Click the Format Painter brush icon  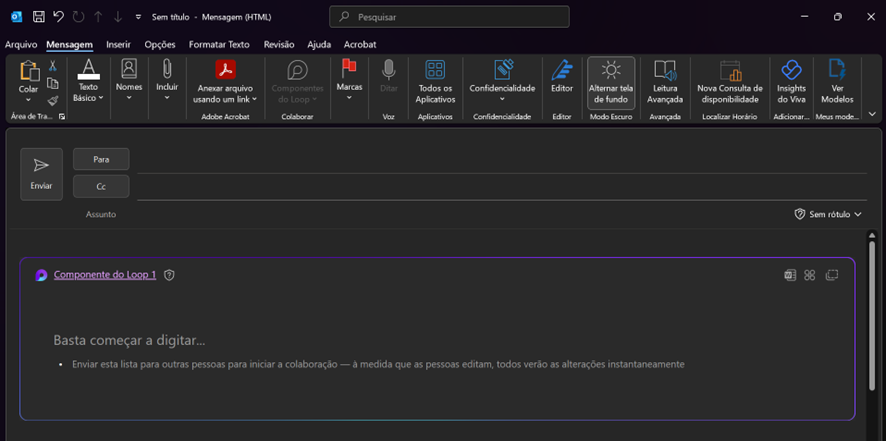(x=53, y=101)
